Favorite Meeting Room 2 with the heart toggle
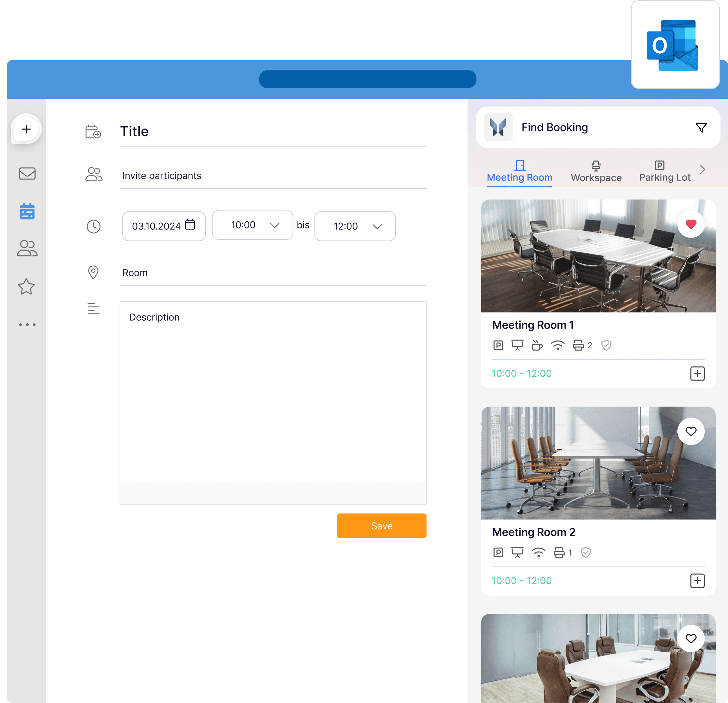This screenshot has height=703, width=728. click(x=691, y=432)
